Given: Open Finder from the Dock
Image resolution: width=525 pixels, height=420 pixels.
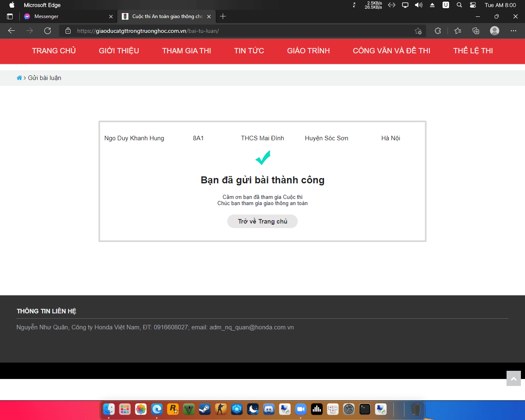Looking at the screenshot, I should pyautogui.click(x=109, y=409).
